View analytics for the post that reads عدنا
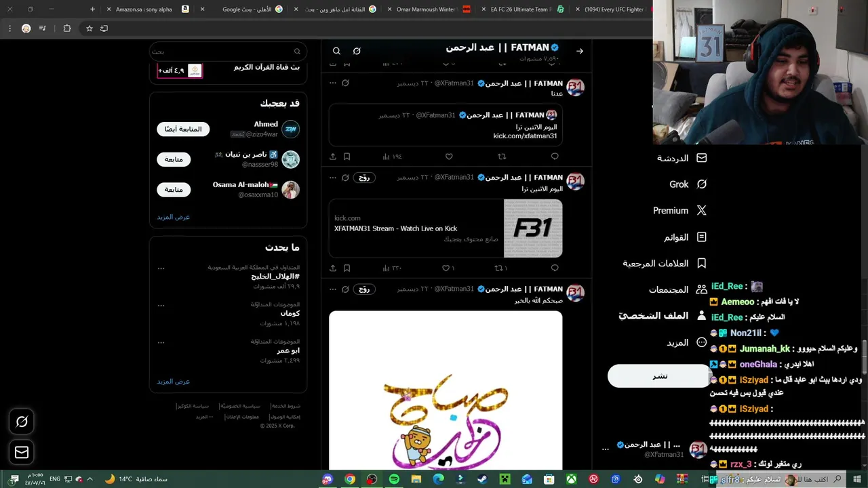 392,157
